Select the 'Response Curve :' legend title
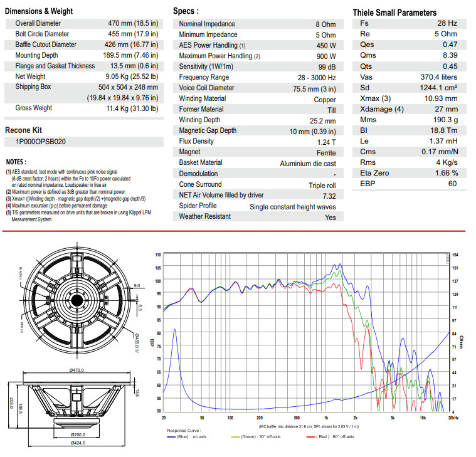The image size is (476, 457). click(184, 431)
